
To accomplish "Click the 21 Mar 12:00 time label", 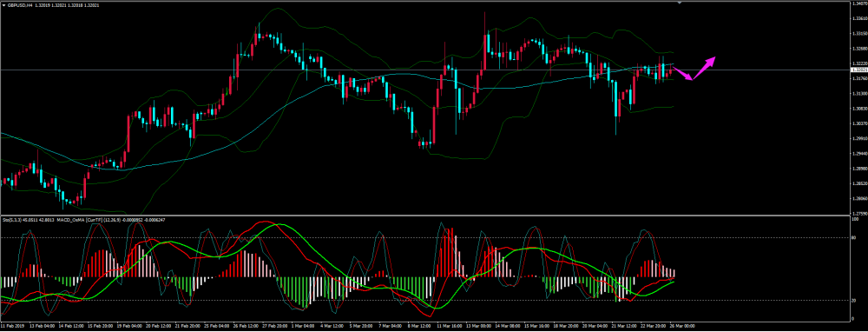I will click(x=625, y=326).
